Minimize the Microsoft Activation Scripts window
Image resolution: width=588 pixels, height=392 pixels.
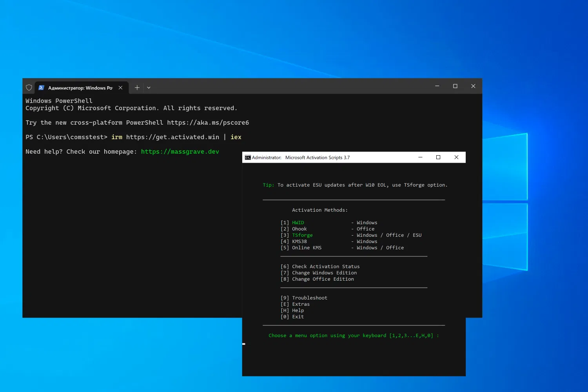point(420,157)
